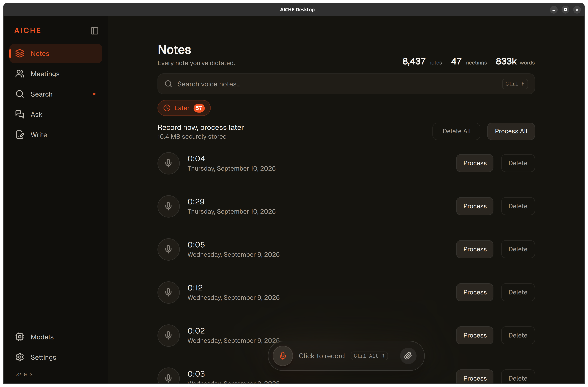
Task: Process the 0:02 recording
Action: pyautogui.click(x=475, y=335)
